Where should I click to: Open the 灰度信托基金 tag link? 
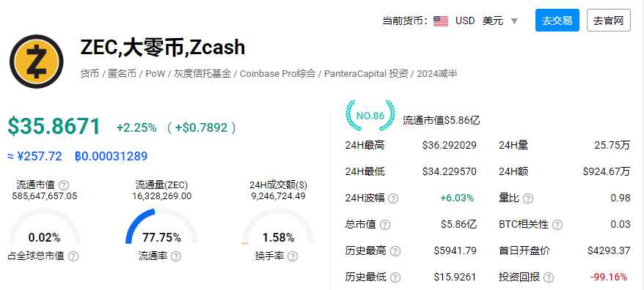click(202, 74)
